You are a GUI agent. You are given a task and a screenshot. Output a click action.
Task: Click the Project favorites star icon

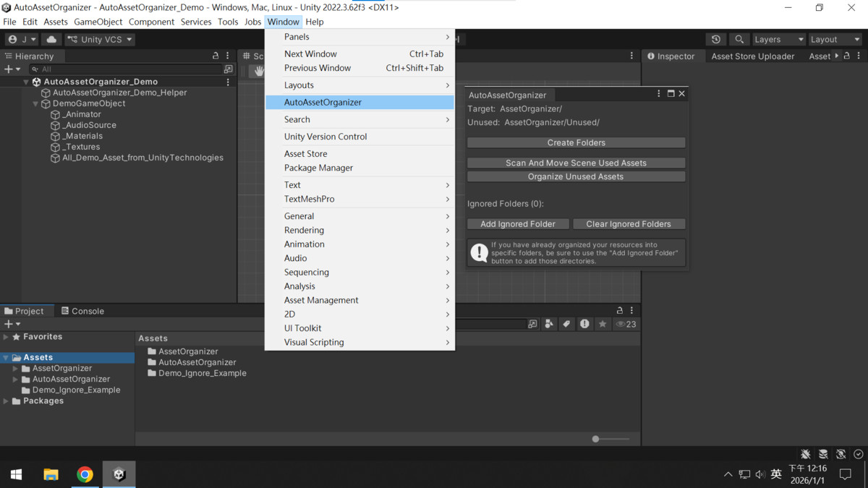point(603,325)
